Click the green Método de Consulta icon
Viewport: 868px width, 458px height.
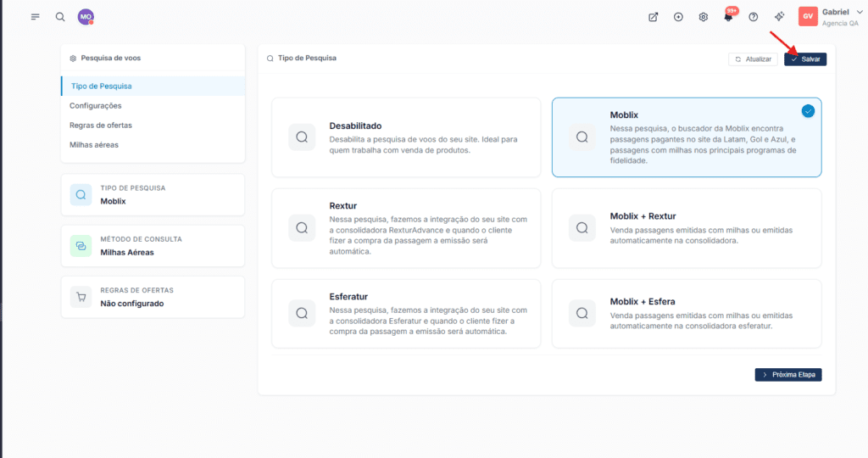pyautogui.click(x=81, y=246)
